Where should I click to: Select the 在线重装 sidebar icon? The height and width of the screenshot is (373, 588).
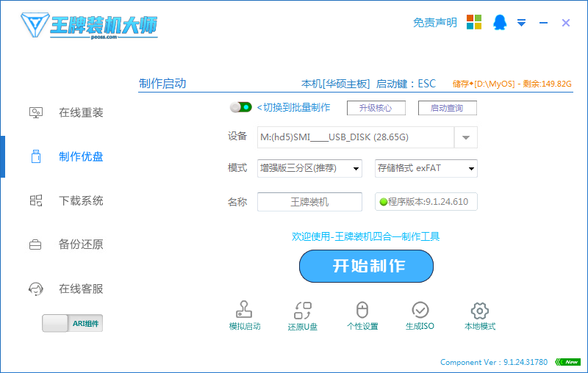pos(36,113)
